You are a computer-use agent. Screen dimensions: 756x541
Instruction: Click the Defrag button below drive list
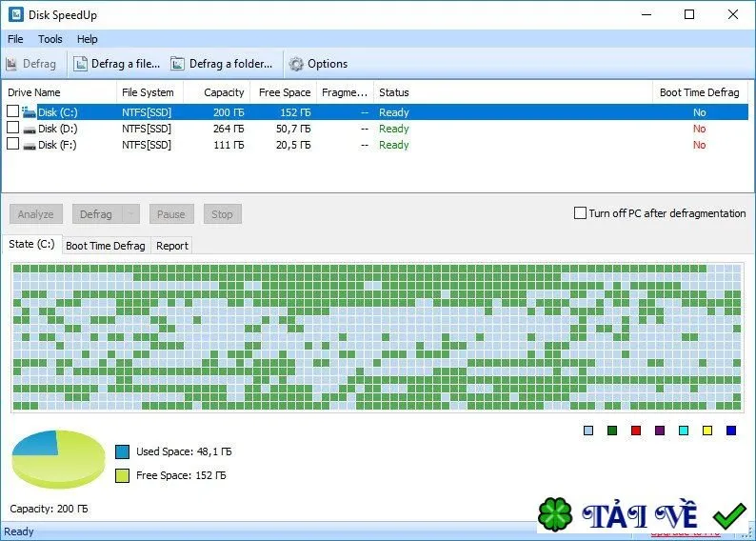click(x=96, y=214)
